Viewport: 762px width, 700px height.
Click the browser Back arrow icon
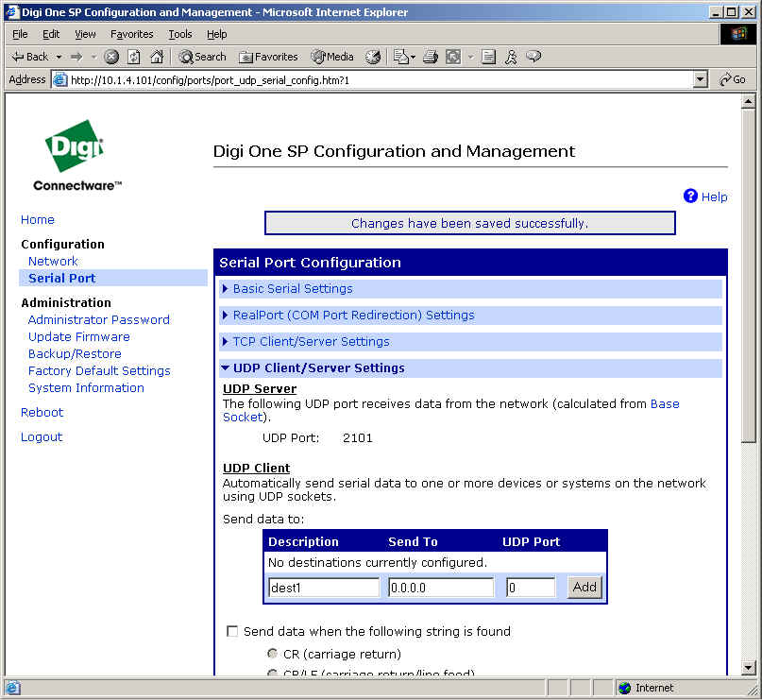[x=19, y=57]
